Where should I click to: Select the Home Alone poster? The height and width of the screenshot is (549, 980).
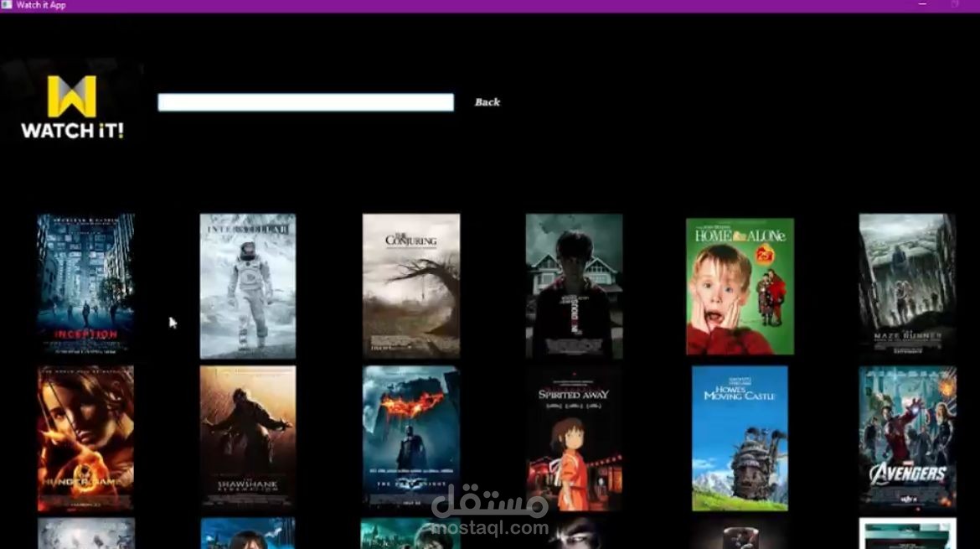[740, 287]
